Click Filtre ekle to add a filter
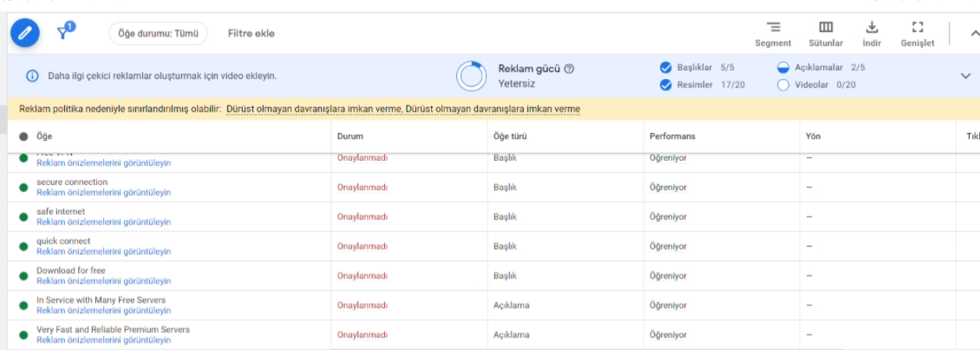Image resolution: width=980 pixels, height=350 pixels. pos(251,34)
